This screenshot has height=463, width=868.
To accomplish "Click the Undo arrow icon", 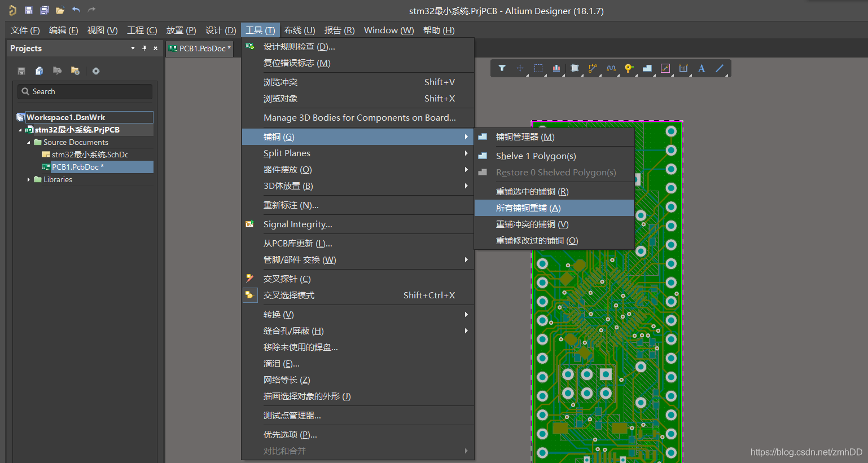I will click(76, 10).
